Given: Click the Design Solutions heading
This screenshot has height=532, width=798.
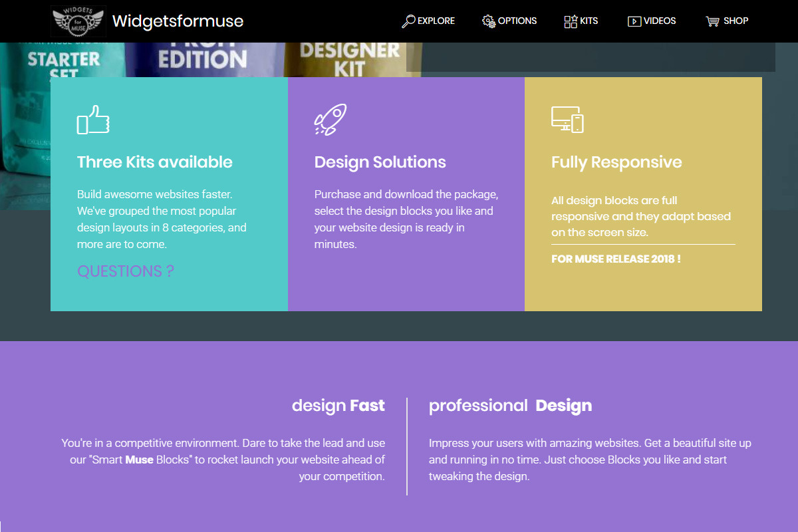Looking at the screenshot, I should 380,162.
